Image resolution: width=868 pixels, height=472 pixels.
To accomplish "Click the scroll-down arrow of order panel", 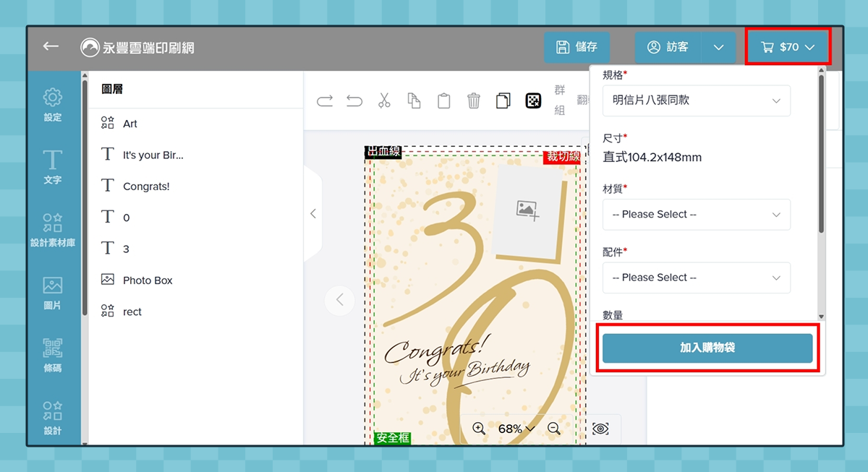I will click(821, 317).
